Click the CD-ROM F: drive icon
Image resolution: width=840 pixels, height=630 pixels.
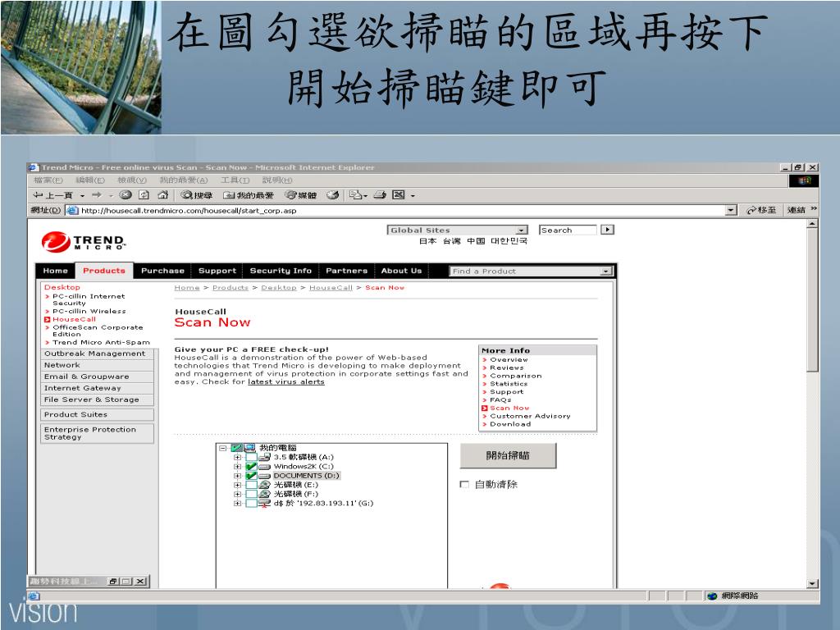click(264, 494)
